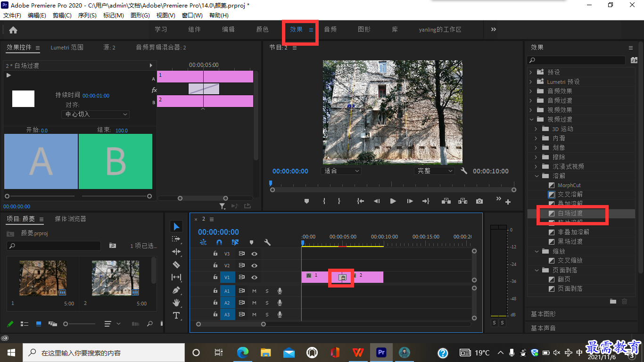The image size is (644, 362).
Task: Step forward one frame
Action: coord(410,201)
